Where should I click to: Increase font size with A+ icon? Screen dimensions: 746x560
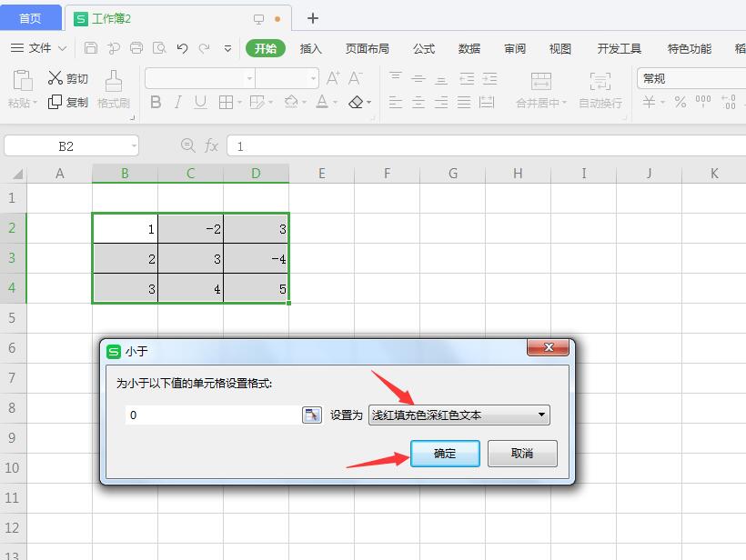coord(333,78)
